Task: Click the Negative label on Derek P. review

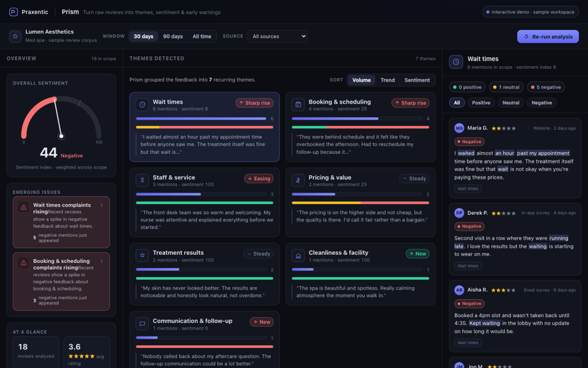Action: pos(469,226)
